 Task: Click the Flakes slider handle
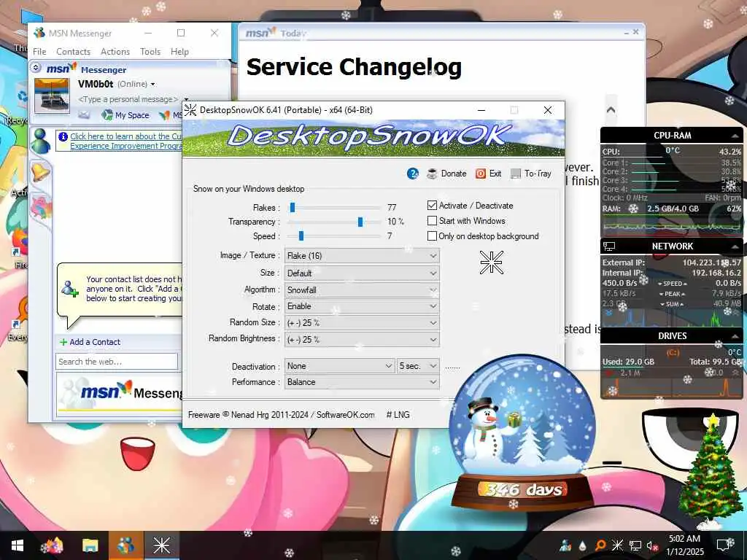(293, 207)
